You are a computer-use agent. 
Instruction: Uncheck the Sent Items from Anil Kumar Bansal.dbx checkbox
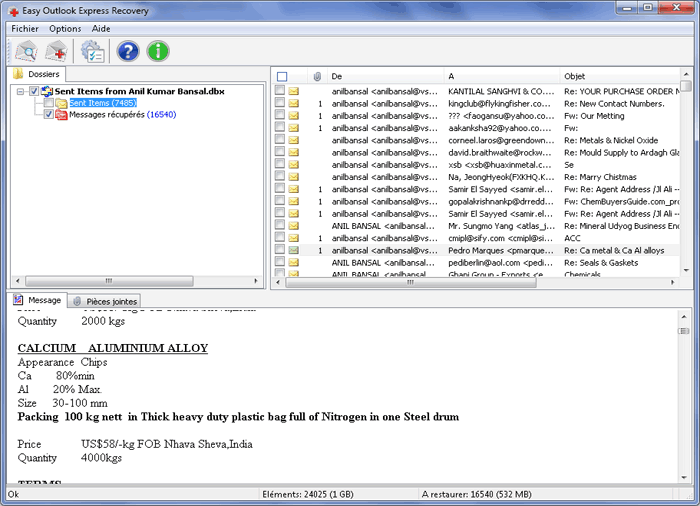click(x=34, y=91)
